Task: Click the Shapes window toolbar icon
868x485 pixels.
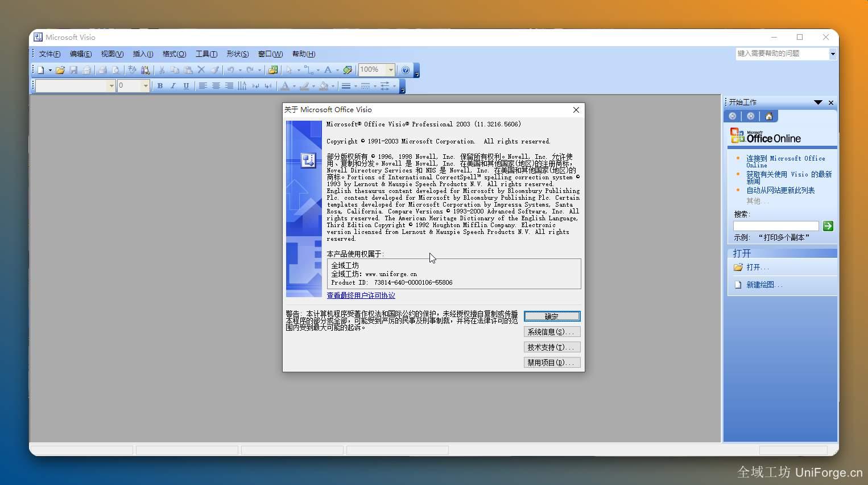Action: pyautogui.click(x=273, y=70)
